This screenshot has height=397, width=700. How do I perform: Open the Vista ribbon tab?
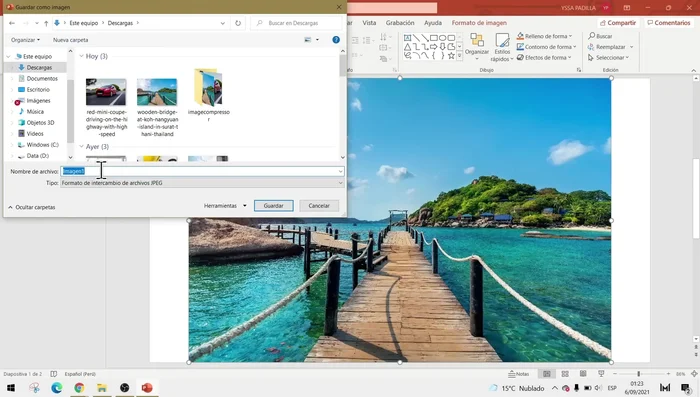[369, 23]
